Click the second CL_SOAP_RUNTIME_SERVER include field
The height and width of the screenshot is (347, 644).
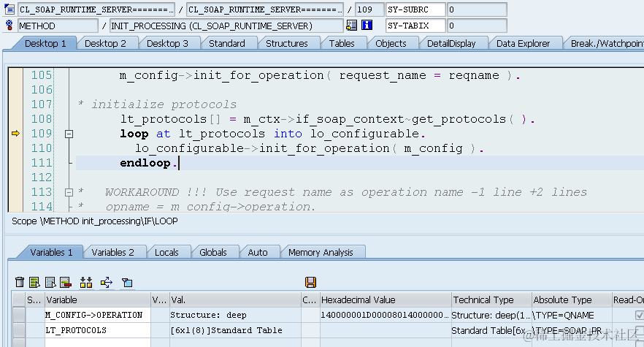coord(265,9)
